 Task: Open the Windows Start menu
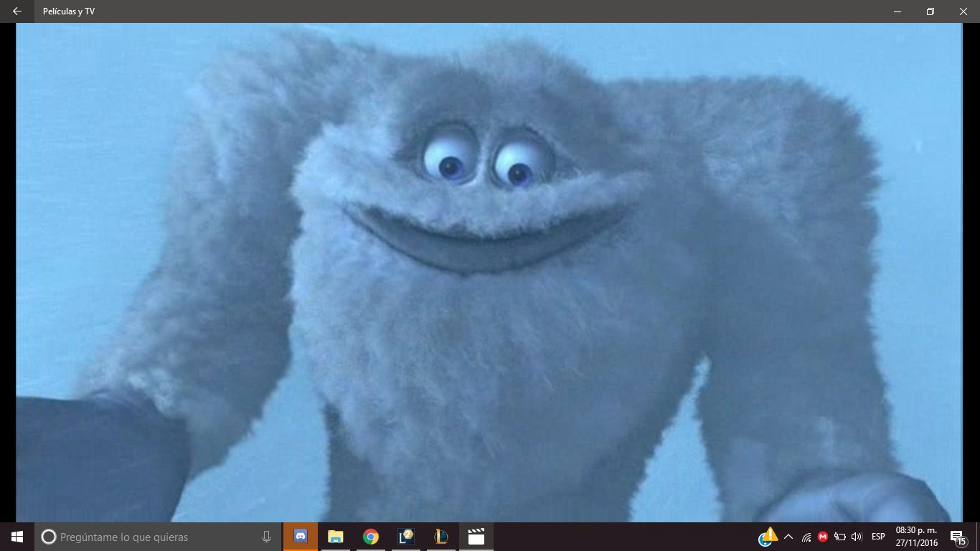point(17,537)
